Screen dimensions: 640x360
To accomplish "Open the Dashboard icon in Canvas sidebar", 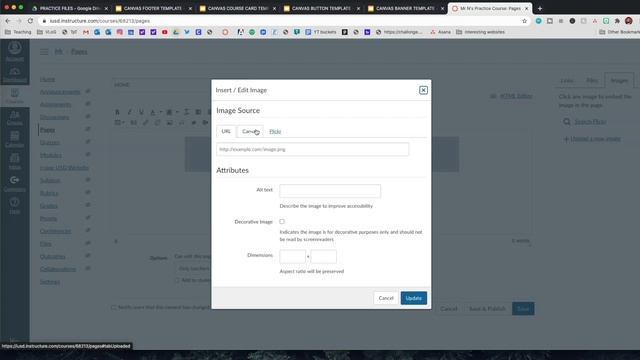I will (15, 74).
